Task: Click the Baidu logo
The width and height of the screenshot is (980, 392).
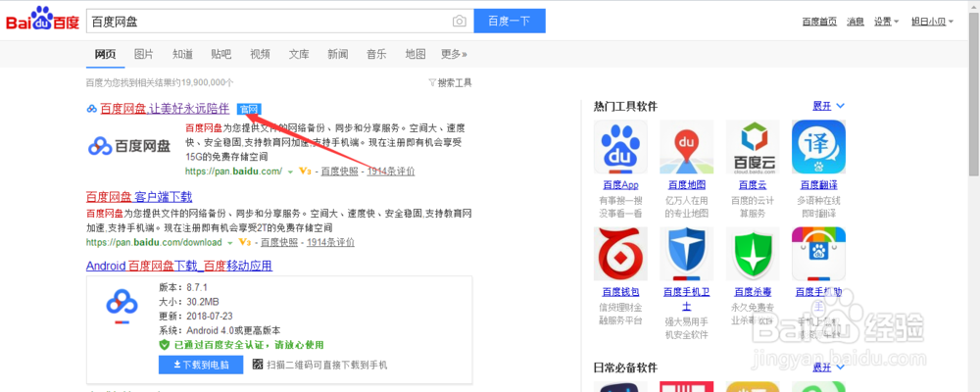Action: pos(42,21)
